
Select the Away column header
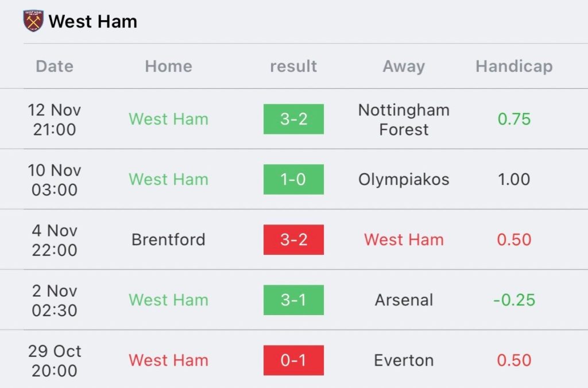[x=404, y=67]
